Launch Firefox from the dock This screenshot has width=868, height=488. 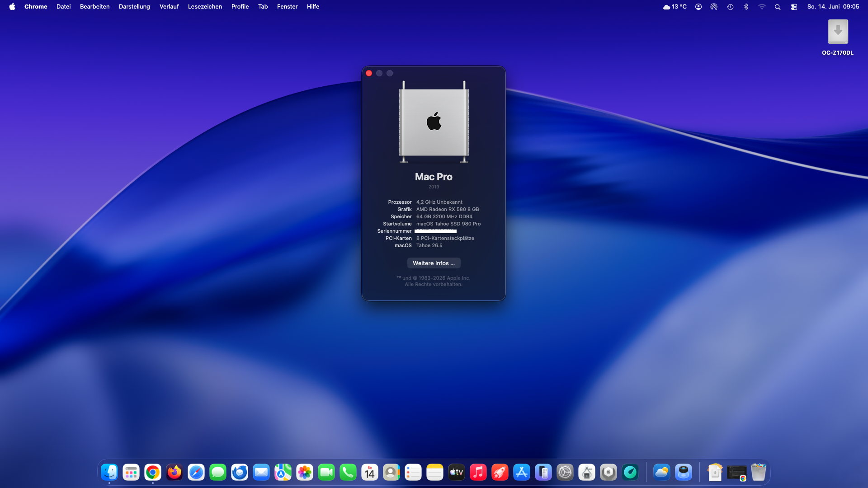[x=175, y=473]
